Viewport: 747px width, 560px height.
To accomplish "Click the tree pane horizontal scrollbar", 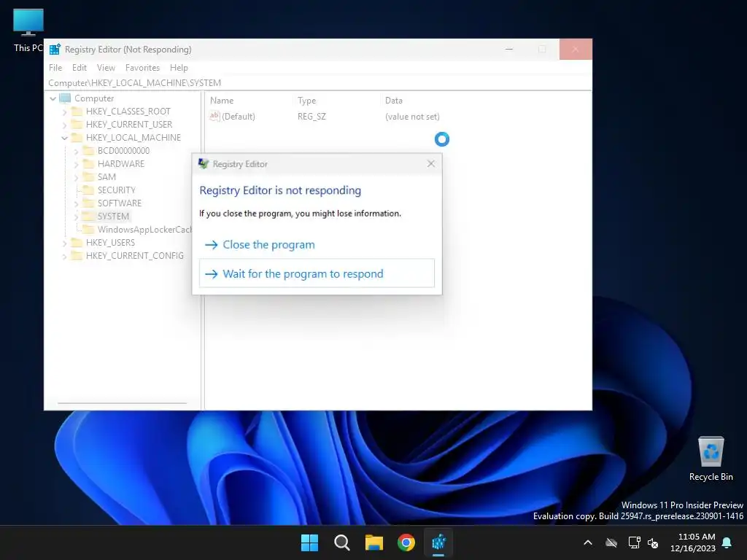I will pos(122,403).
